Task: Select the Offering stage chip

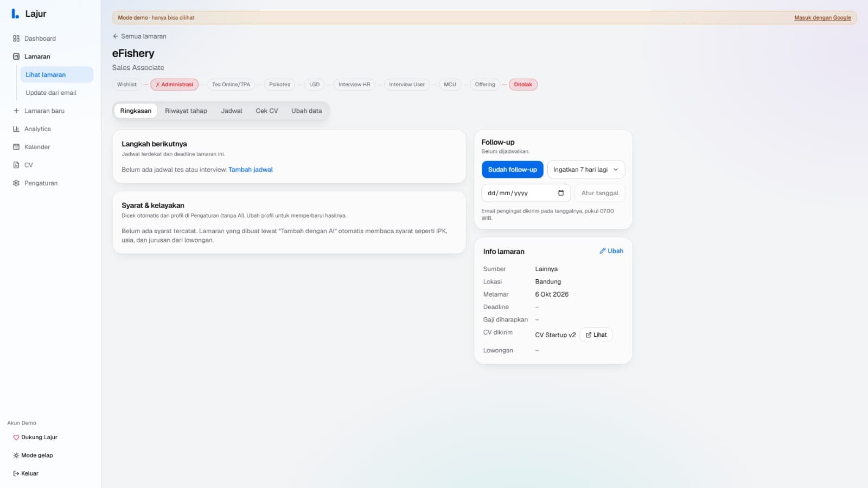Action: point(485,85)
